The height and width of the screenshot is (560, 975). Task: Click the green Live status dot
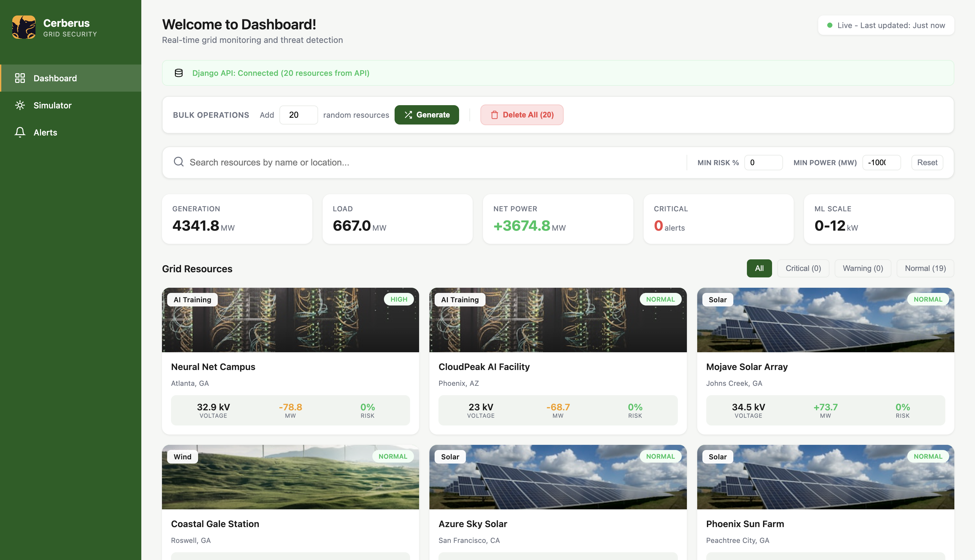pos(829,25)
